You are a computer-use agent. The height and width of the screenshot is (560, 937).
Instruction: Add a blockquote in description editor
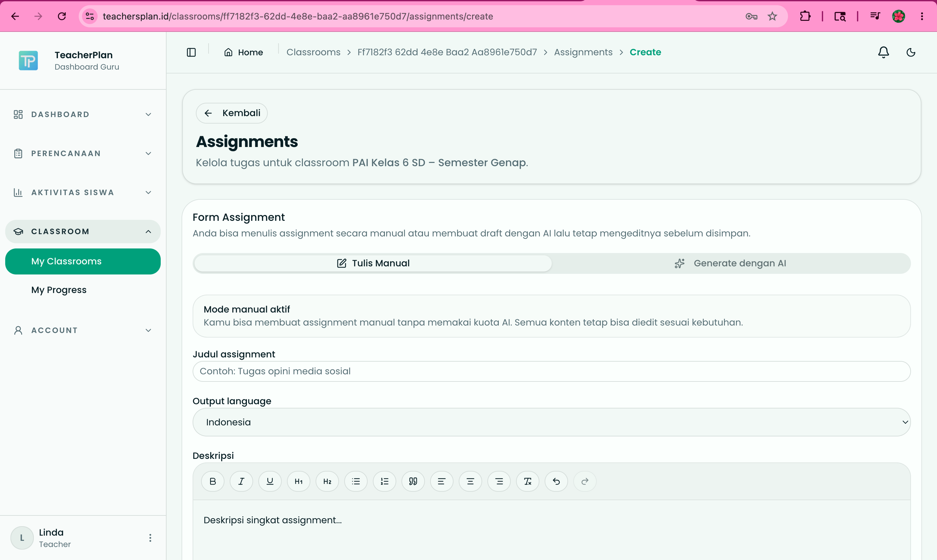pyautogui.click(x=413, y=481)
